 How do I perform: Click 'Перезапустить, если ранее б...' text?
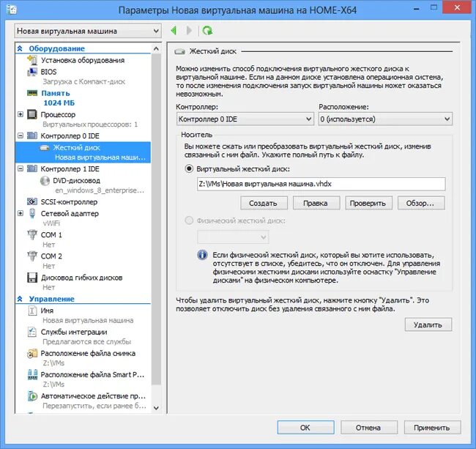point(94,406)
